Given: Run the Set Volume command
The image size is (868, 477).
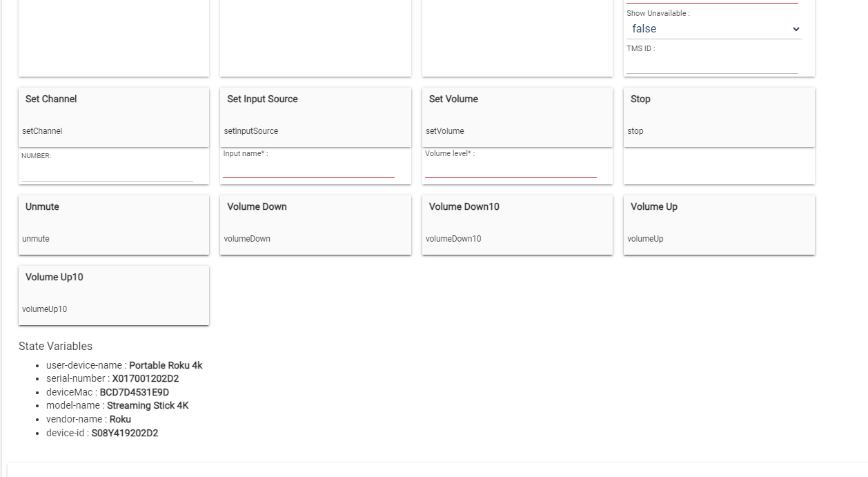Looking at the screenshot, I should pyautogui.click(x=517, y=116).
